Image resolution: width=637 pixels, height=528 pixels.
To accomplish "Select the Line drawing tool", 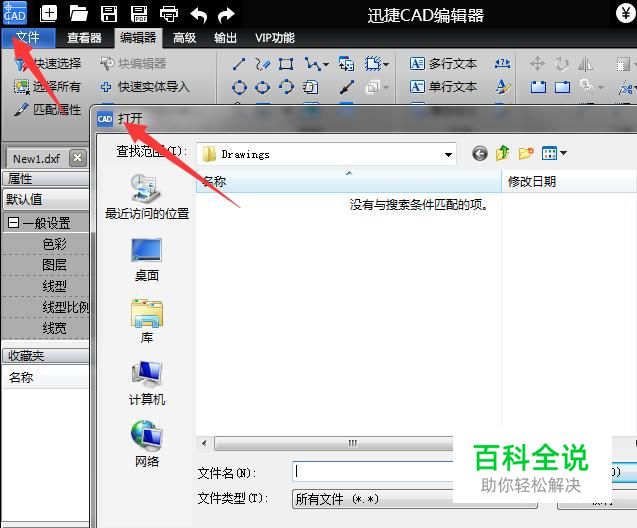I will (x=239, y=64).
